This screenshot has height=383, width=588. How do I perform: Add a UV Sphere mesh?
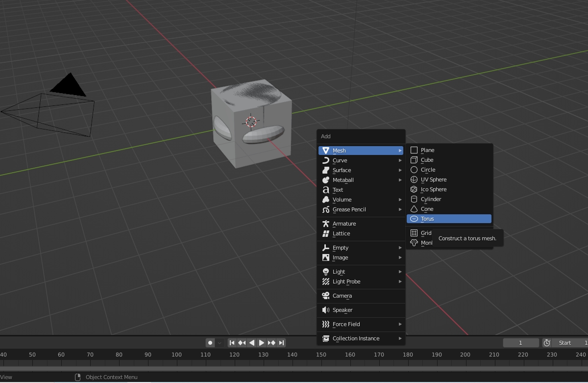coord(449,179)
